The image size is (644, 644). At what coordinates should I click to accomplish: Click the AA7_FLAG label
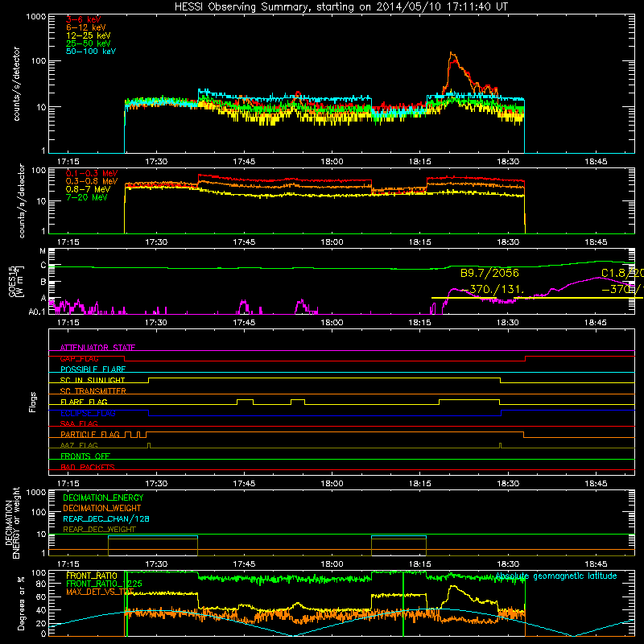point(79,445)
